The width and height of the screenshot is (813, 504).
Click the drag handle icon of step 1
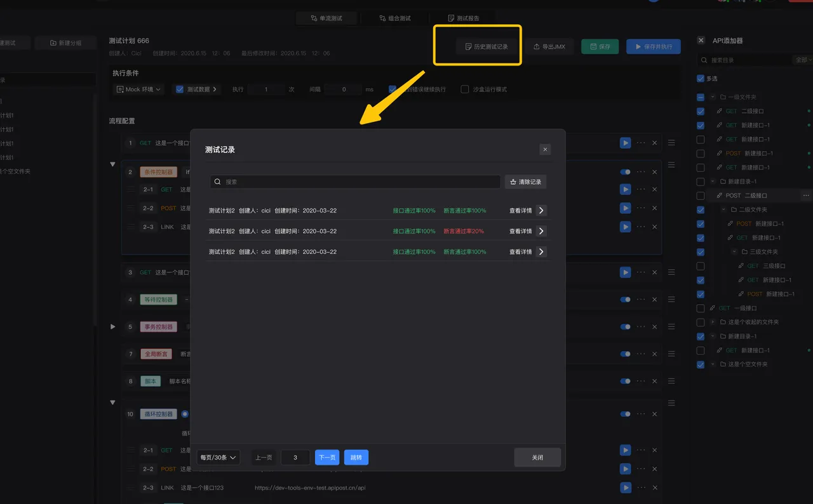click(671, 143)
